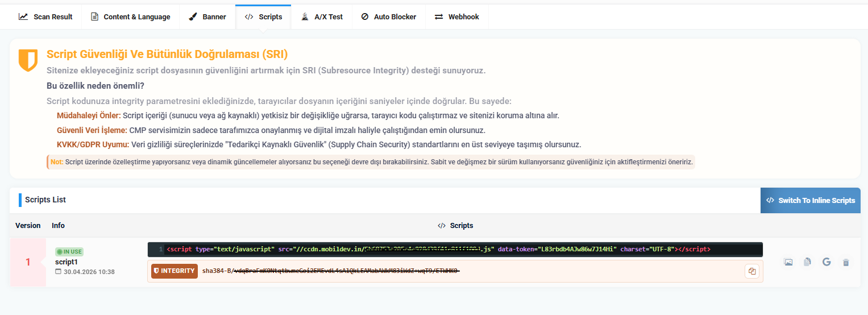The height and width of the screenshot is (315, 868).
Task: Click the IN USE status badge
Action: click(x=69, y=251)
